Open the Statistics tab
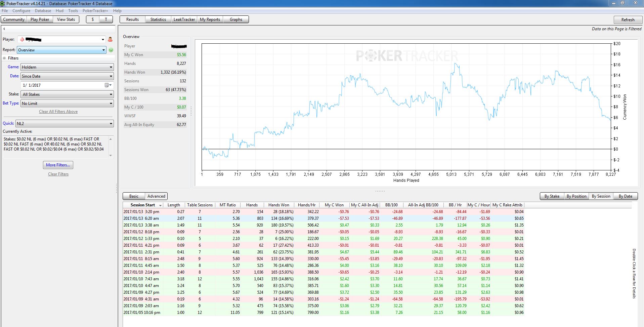Image resolution: width=644 pixels, height=327 pixels. [x=158, y=19]
